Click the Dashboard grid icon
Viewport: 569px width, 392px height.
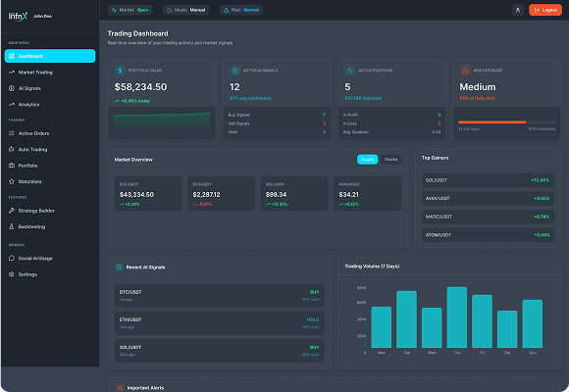11,56
